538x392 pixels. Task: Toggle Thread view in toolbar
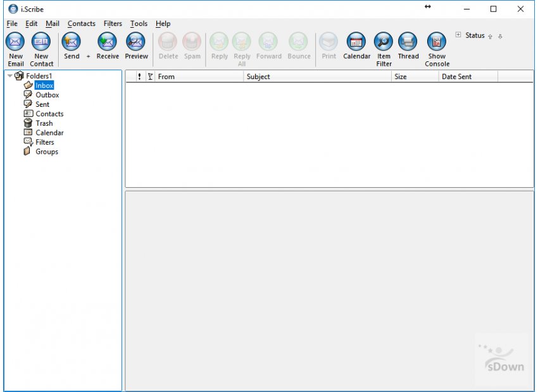tap(408, 42)
